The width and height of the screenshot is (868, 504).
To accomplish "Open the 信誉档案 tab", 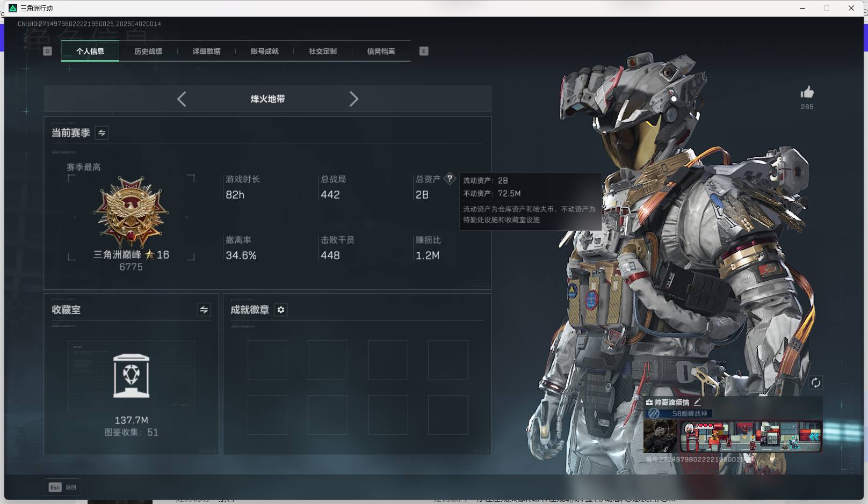I will click(381, 51).
